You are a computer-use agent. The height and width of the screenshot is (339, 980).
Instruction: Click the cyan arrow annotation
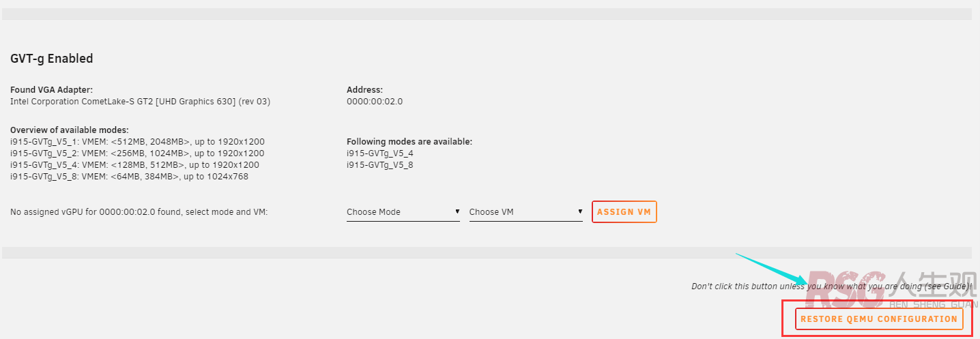coord(773,270)
